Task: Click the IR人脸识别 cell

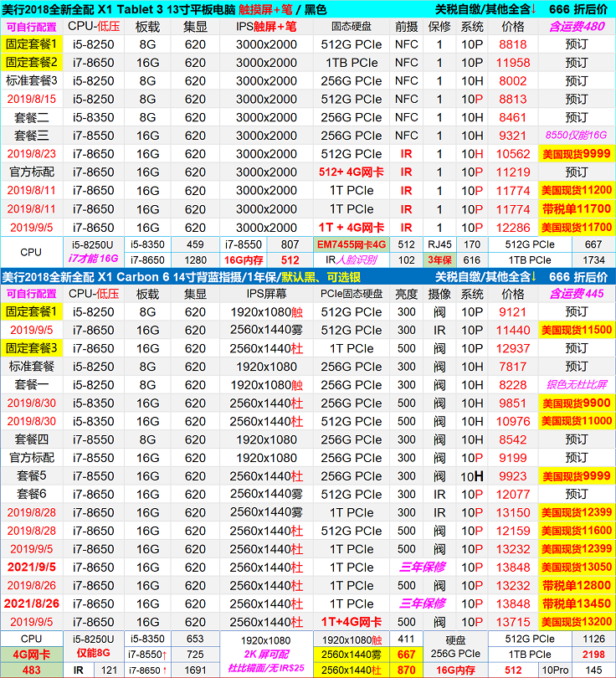Action: 352,260
